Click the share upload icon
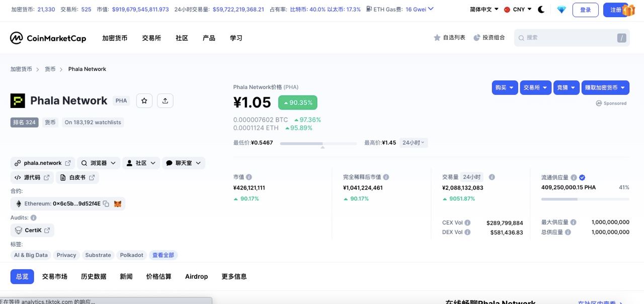Screen dimensions: 644x304 (165, 101)
